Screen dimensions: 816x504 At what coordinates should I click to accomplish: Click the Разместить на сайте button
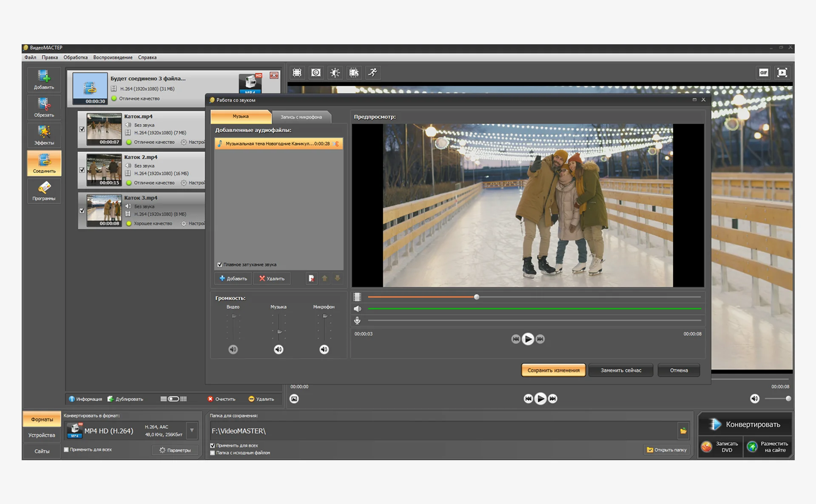click(768, 447)
